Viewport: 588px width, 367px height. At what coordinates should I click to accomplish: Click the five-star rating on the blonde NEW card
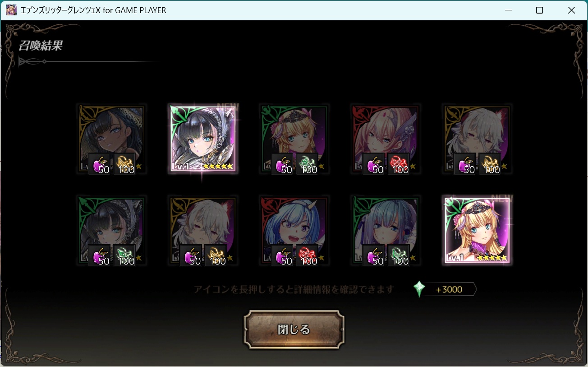tap(492, 258)
